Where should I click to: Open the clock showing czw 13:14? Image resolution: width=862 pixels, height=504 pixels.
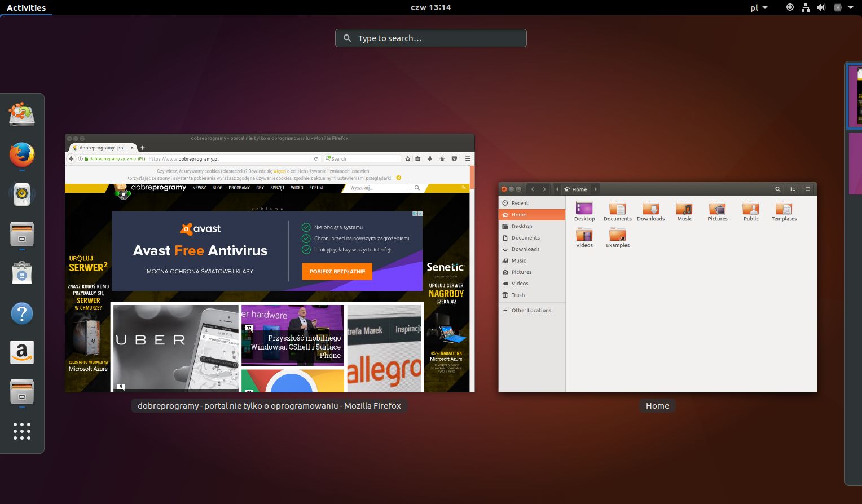(x=430, y=7)
